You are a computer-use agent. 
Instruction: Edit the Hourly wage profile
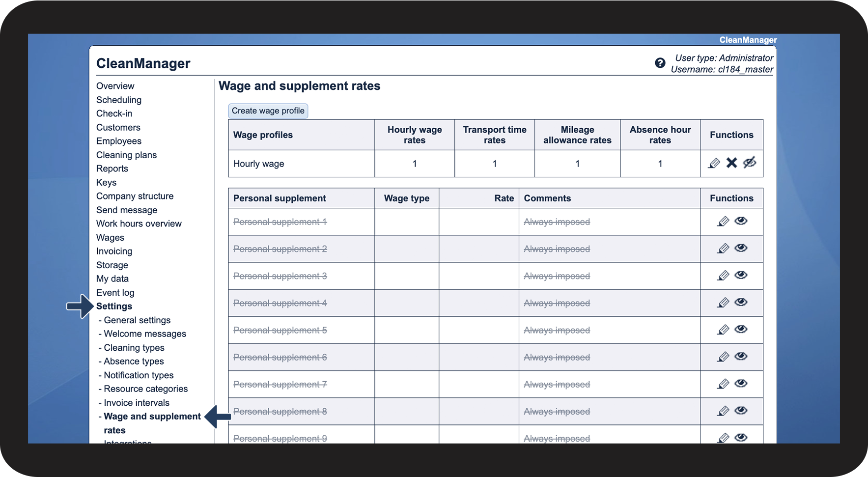(x=714, y=163)
